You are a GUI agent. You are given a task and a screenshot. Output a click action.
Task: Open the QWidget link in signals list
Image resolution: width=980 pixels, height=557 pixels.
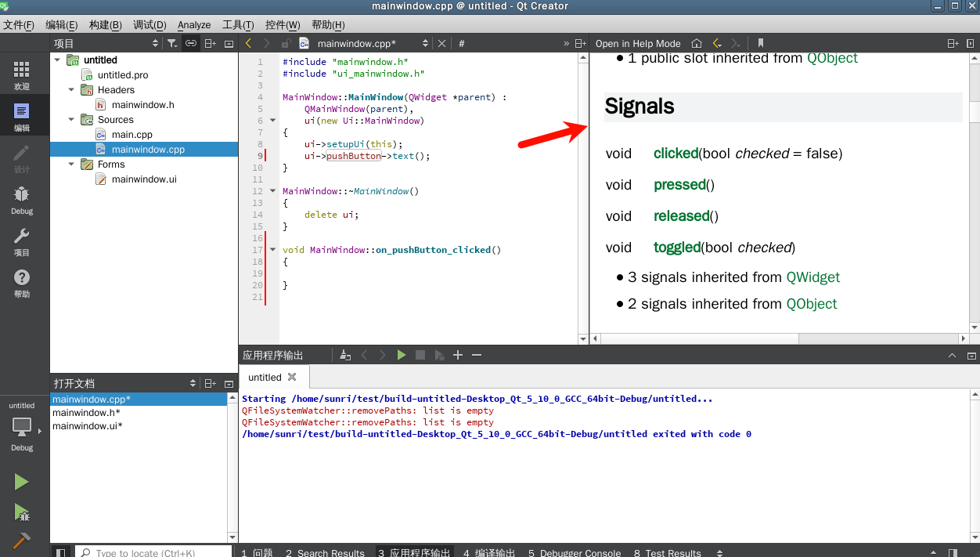click(812, 277)
